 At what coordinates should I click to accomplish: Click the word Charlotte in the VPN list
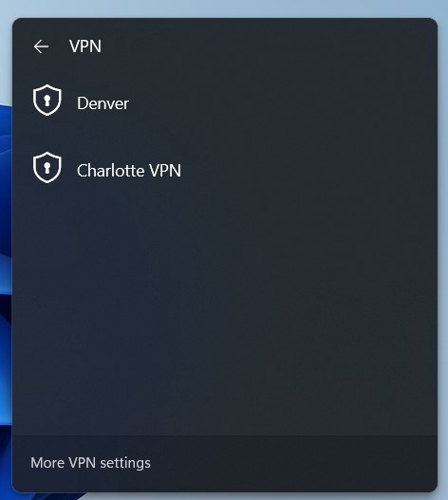111,170
